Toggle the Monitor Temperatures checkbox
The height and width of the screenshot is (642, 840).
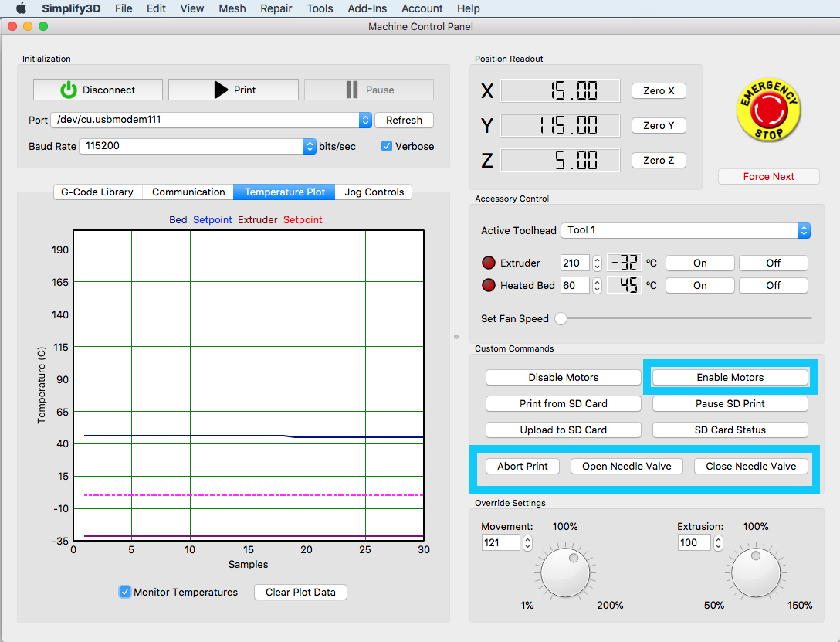tap(124, 592)
